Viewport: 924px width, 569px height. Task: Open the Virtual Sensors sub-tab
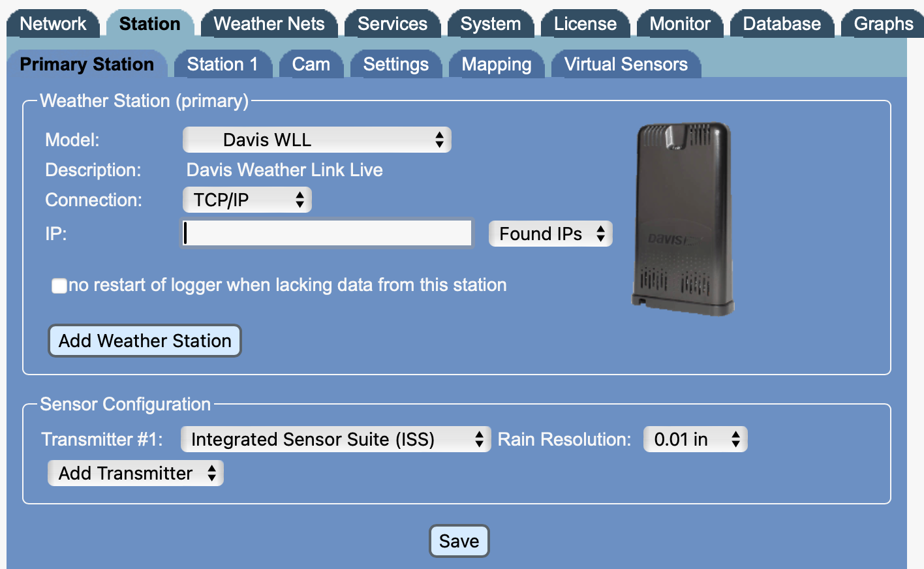click(x=626, y=64)
